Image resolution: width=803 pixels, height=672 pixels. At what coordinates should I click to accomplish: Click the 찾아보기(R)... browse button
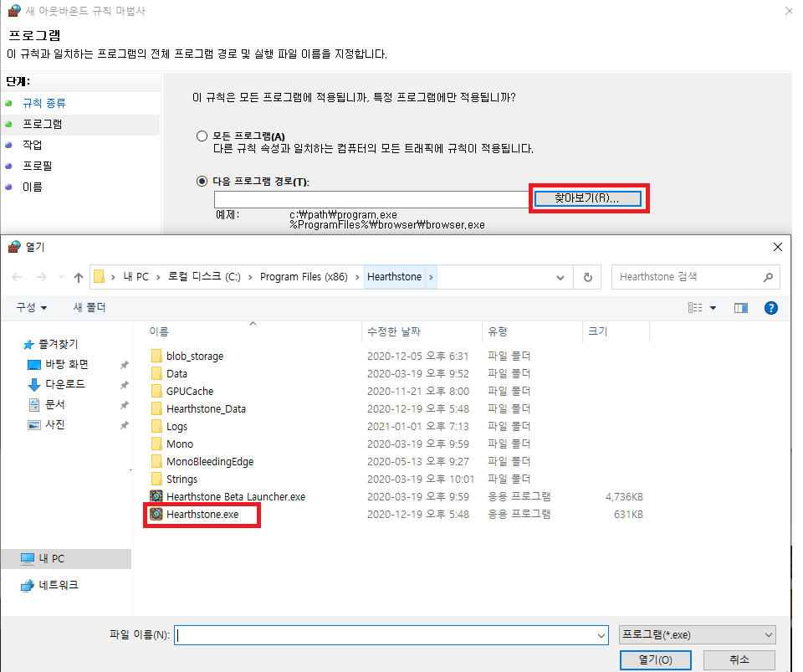tap(587, 198)
